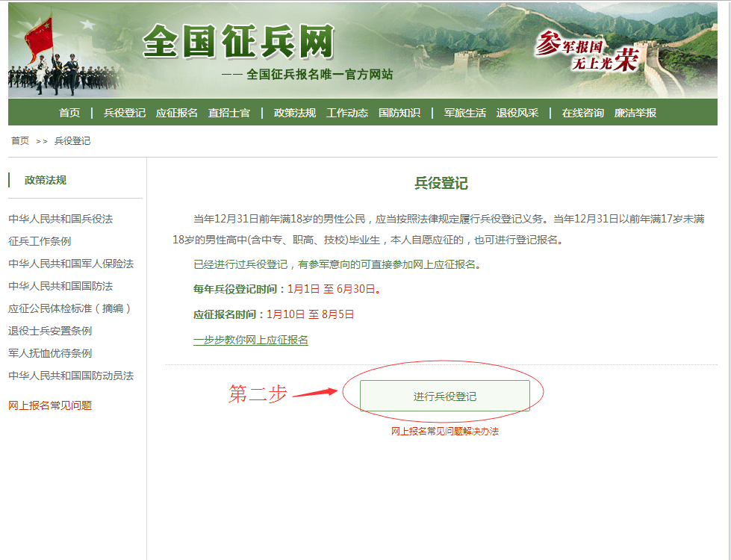Screen dimensions: 731x560
Task: Open 在线咨询 from the top menu
Action: tap(583, 113)
